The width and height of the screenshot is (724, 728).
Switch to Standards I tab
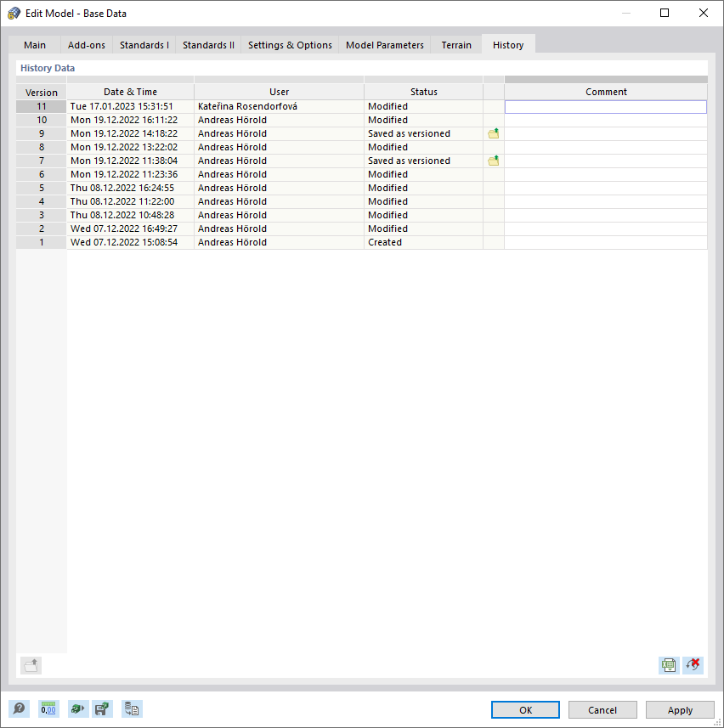pos(144,45)
